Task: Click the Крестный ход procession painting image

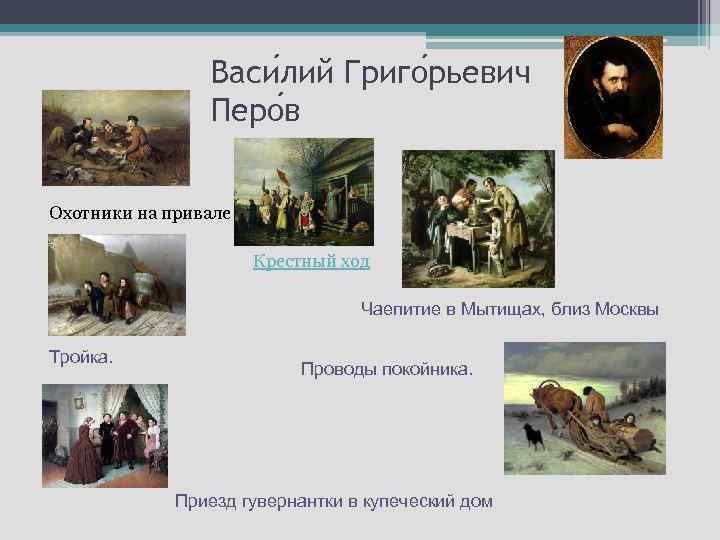Action: [x=304, y=192]
